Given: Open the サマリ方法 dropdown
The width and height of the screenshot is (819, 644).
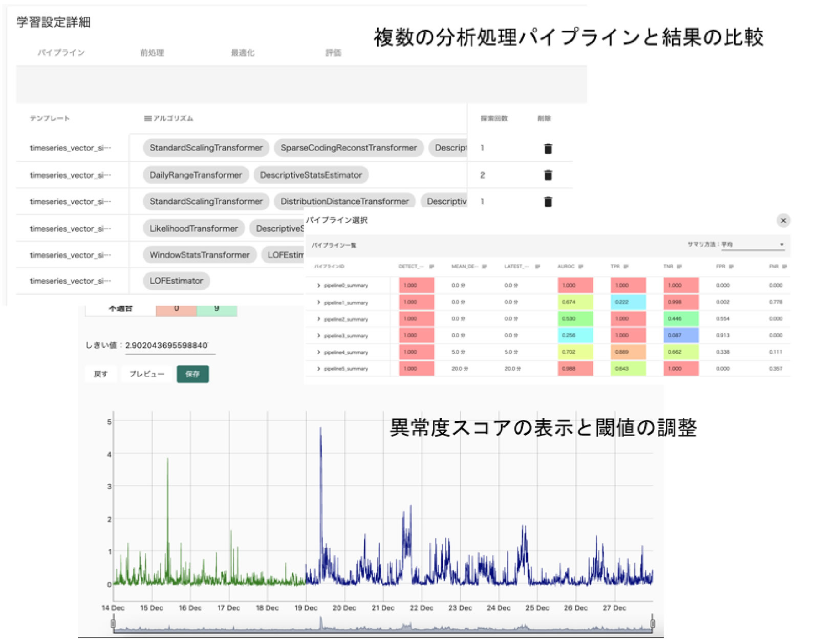Looking at the screenshot, I should 752,245.
